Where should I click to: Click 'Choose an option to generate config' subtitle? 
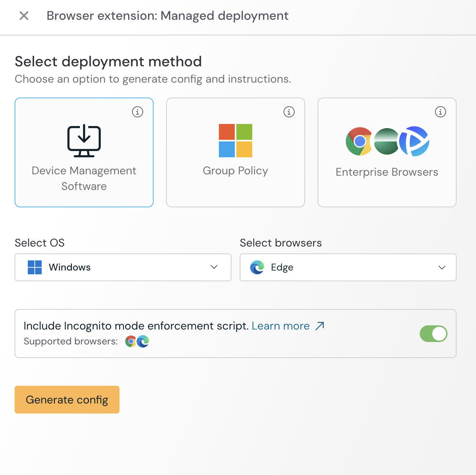coord(153,79)
